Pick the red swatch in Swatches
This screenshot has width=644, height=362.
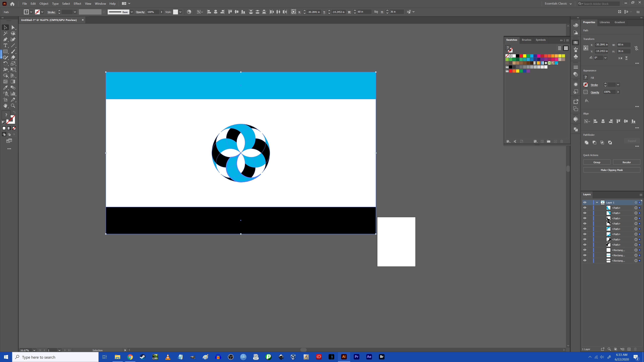521,56
